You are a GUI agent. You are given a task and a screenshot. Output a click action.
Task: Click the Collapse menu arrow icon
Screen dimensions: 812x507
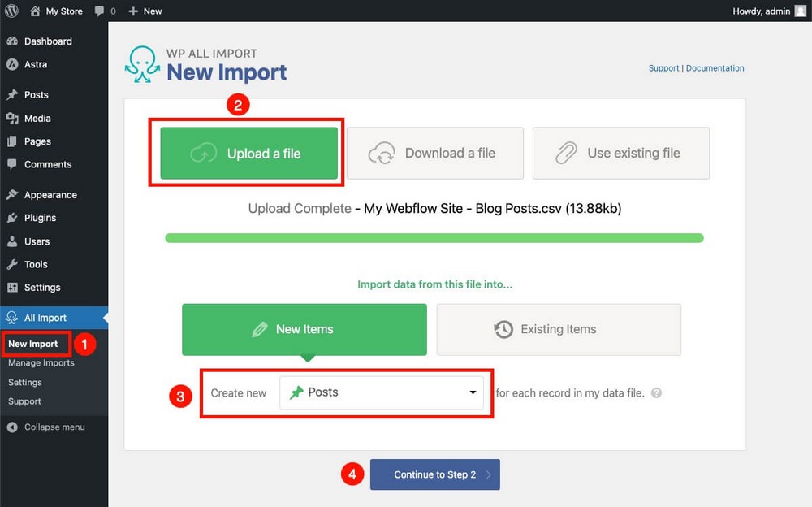point(12,427)
